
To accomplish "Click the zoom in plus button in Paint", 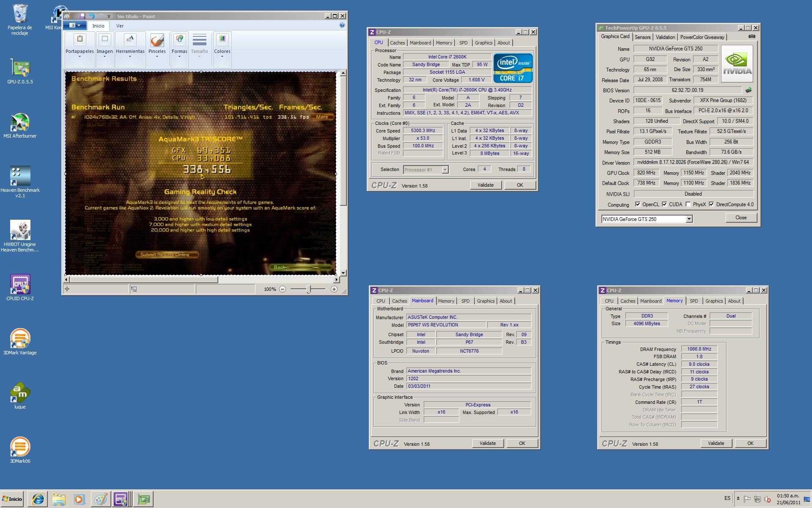I will [334, 289].
